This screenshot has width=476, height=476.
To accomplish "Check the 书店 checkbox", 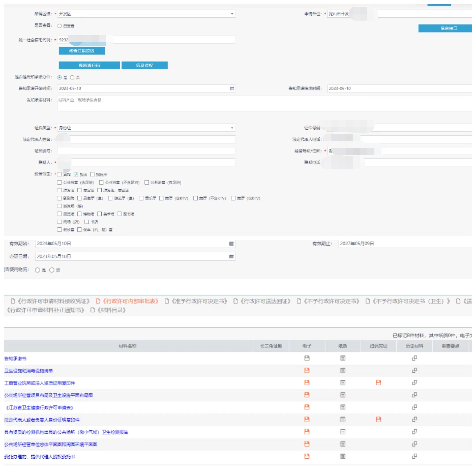I will point(87,222).
